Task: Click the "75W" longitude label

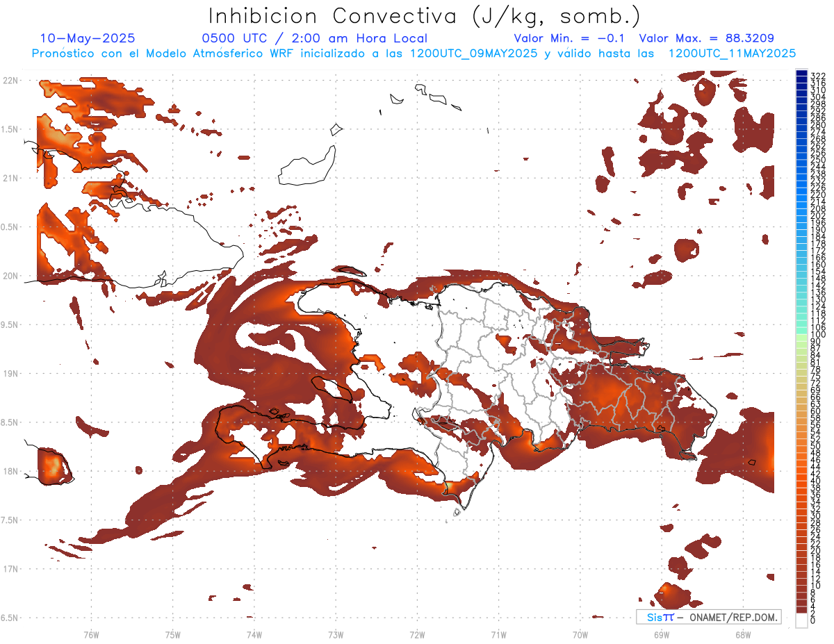Action: pyautogui.click(x=172, y=635)
